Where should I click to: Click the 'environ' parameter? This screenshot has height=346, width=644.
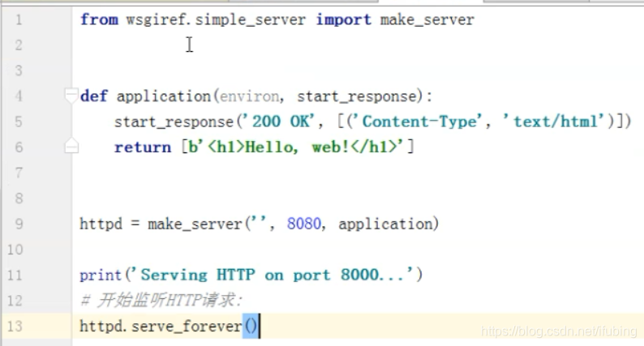[249, 96]
